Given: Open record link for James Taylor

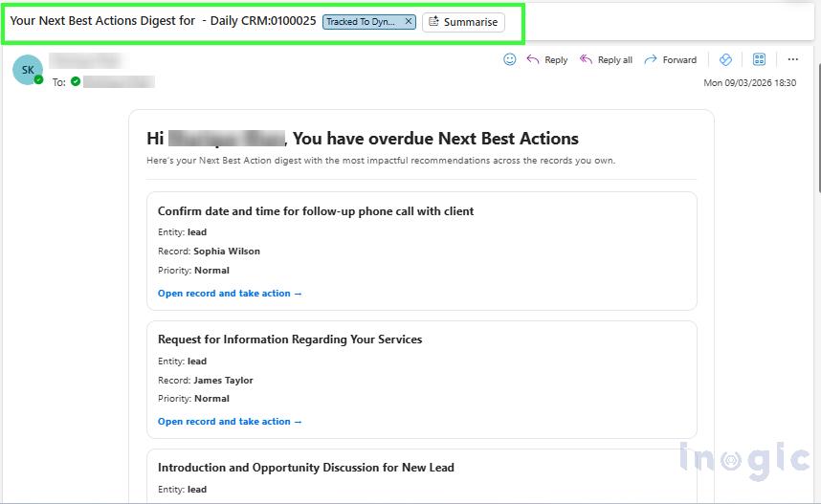Looking at the screenshot, I should (x=230, y=422).
